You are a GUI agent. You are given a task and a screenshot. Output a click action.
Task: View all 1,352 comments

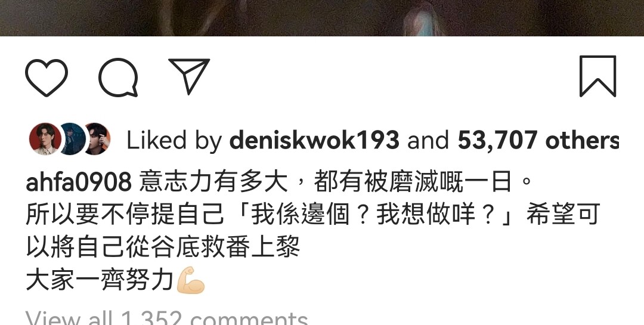click(167, 318)
